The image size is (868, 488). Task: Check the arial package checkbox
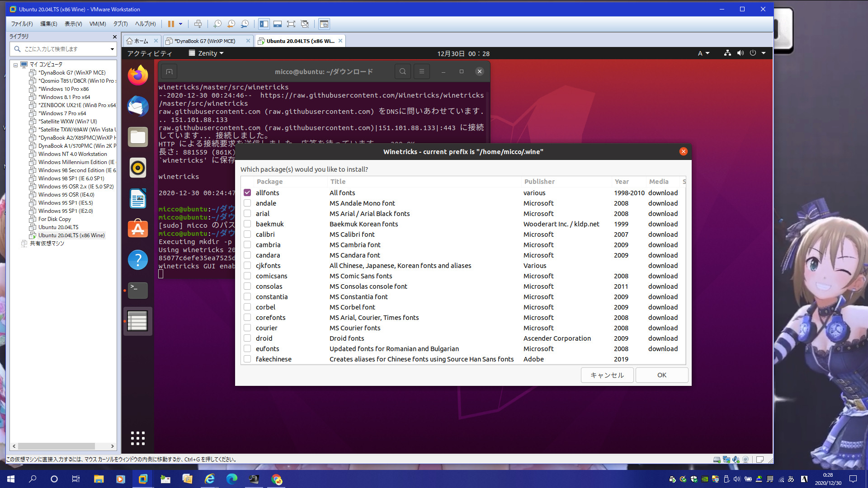tap(247, 213)
